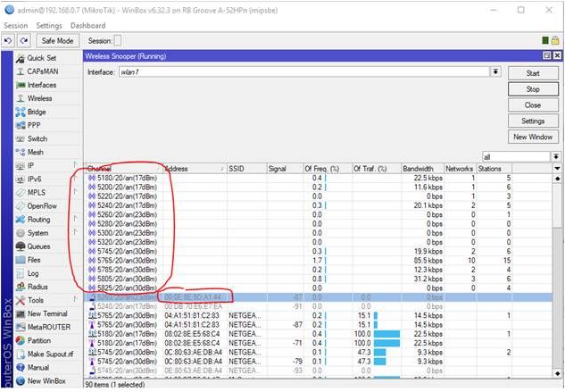Open the Settings menu
Screen dimensions: 565x392
point(49,26)
